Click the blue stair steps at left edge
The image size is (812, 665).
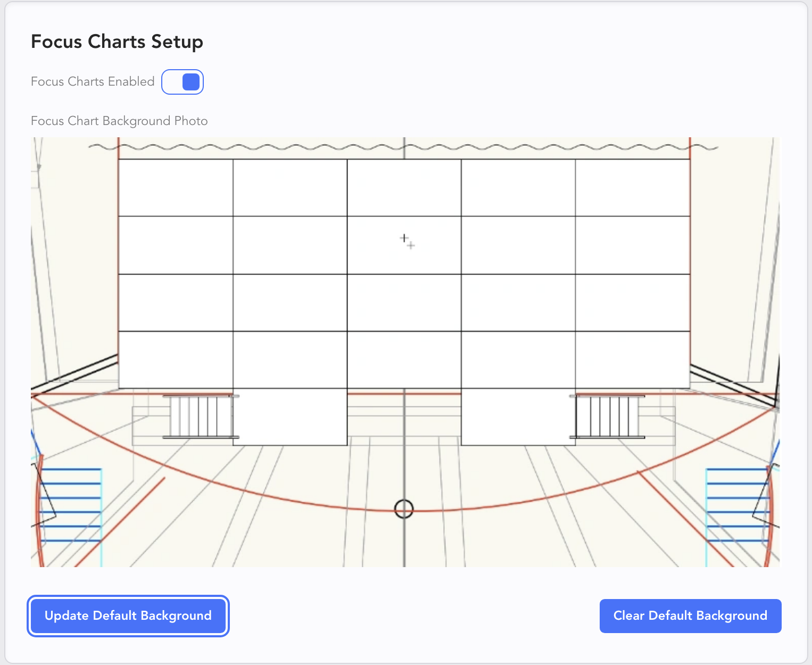[70, 505]
